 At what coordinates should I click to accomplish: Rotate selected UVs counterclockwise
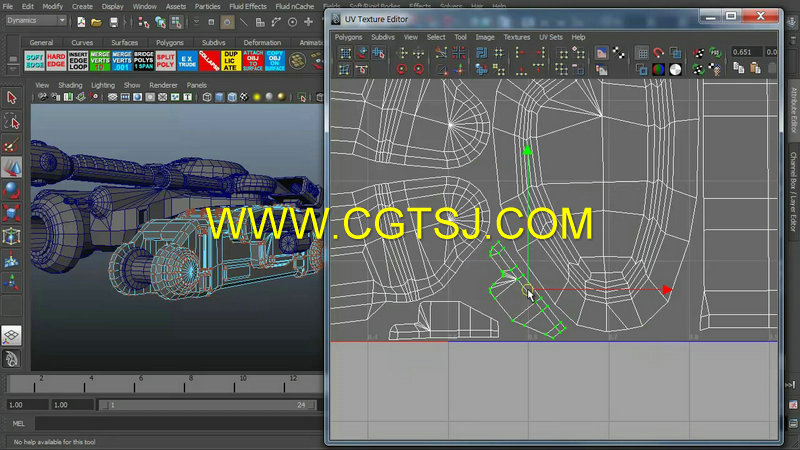click(x=402, y=69)
